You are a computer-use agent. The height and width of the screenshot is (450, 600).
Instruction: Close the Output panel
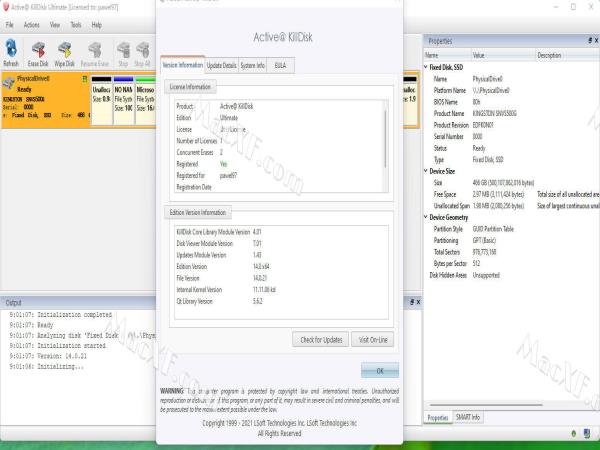418,302
